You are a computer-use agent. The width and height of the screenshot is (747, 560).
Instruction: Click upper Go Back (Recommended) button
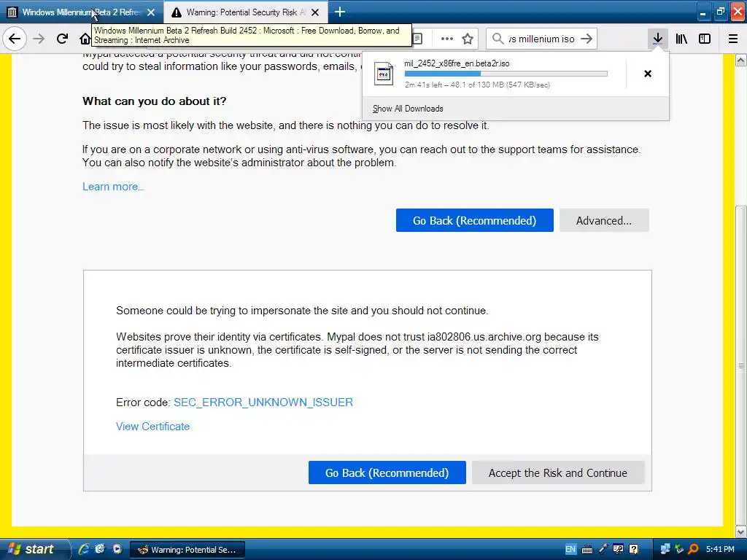pyautogui.click(x=474, y=220)
